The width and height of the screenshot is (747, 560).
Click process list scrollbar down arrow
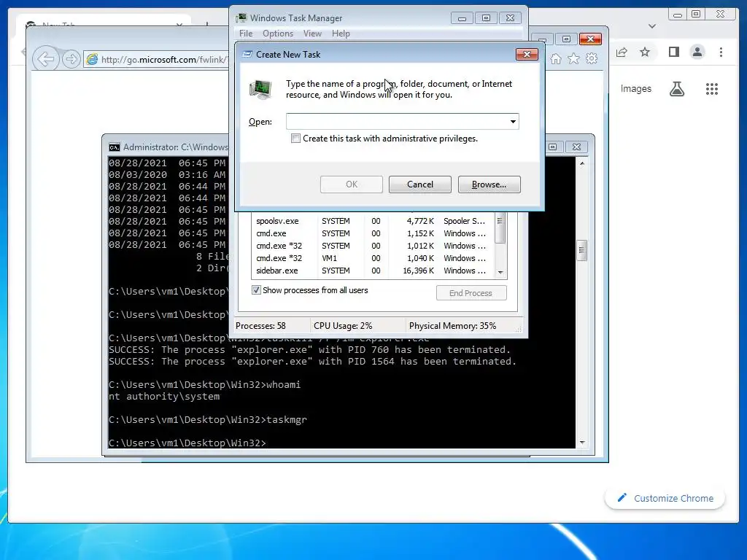click(x=500, y=273)
